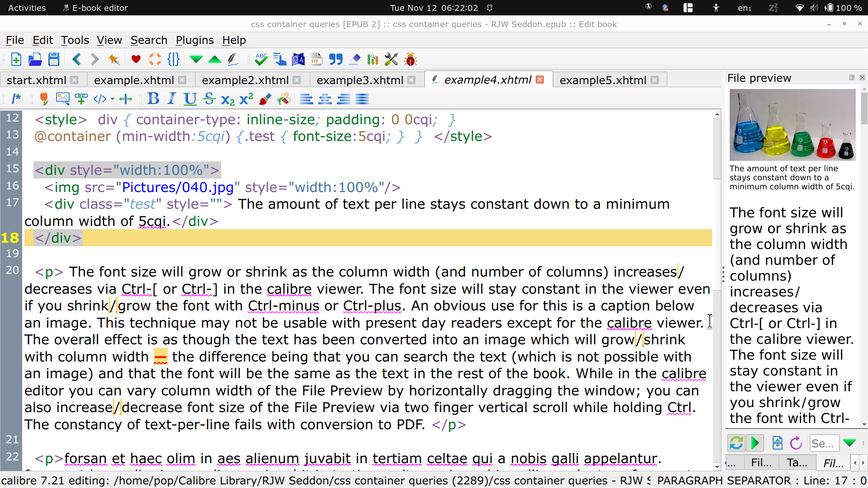The image size is (868, 488).
Task: Insert an image using toolbar icon
Action: pyautogui.click(x=62, y=99)
